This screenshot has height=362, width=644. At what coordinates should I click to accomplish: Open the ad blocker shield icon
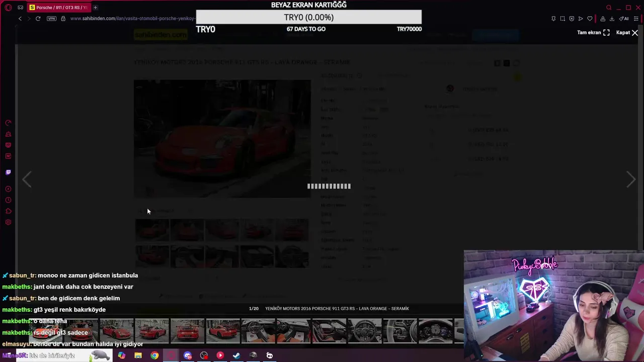pyautogui.click(x=572, y=19)
